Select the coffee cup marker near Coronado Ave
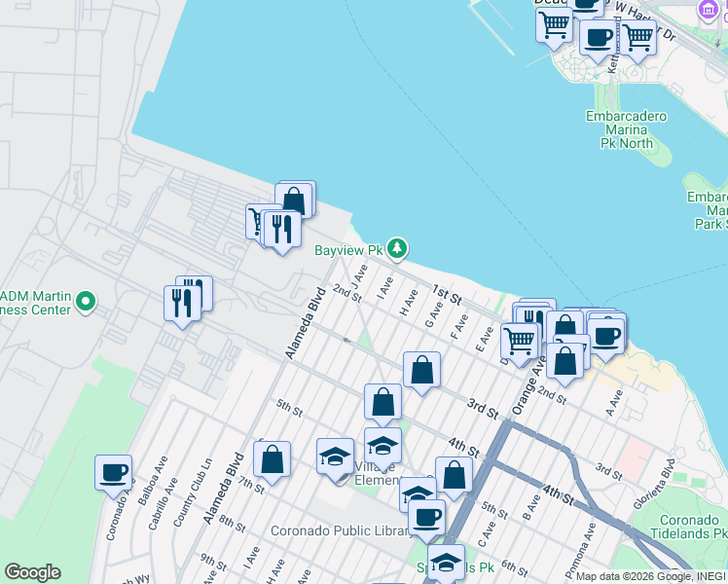 [113, 476]
